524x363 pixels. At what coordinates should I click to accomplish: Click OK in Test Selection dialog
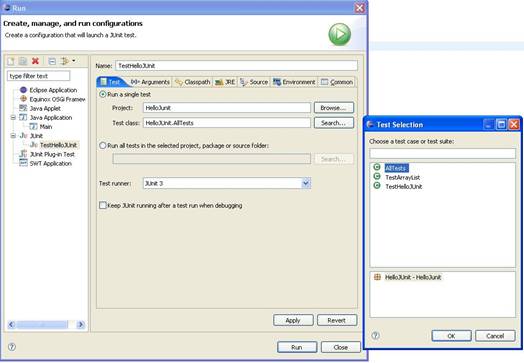451,336
